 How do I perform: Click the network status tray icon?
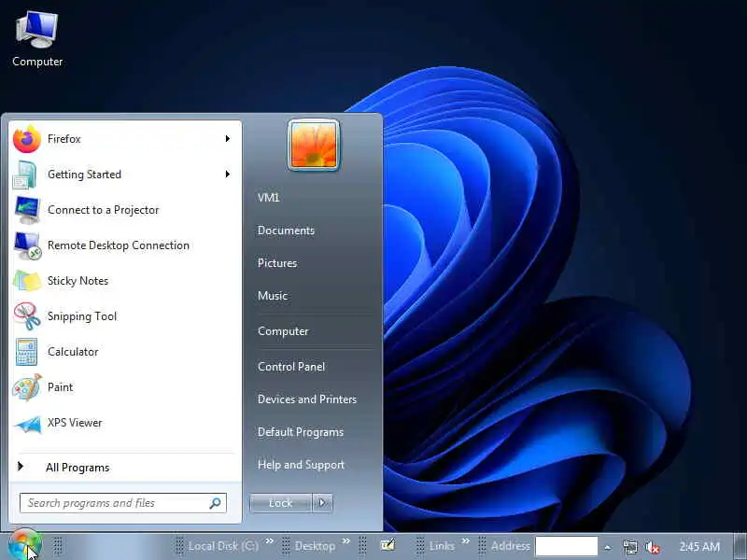pyautogui.click(x=629, y=547)
